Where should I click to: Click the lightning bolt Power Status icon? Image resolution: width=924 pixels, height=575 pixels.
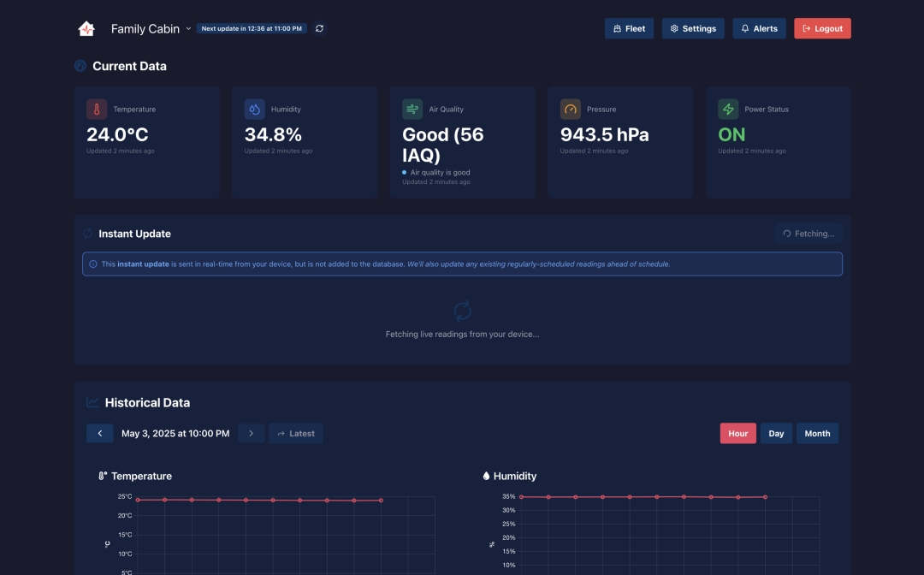coord(728,110)
